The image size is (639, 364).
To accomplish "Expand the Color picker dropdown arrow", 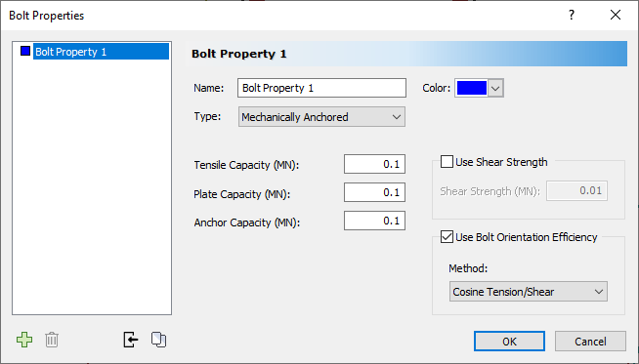I will pyautogui.click(x=495, y=88).
